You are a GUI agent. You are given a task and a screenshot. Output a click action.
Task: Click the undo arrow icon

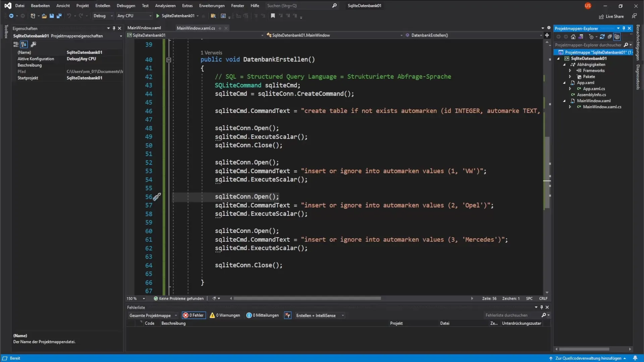[x=69, y=16]
